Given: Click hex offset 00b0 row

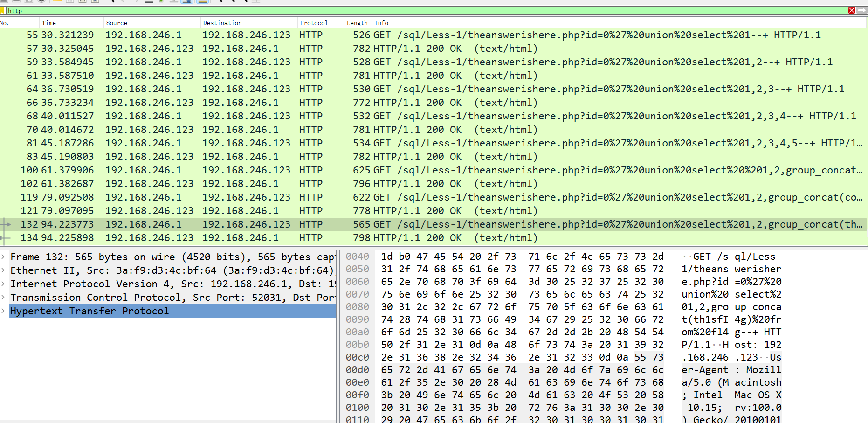Looking at the screenshot, I should 358,345.
